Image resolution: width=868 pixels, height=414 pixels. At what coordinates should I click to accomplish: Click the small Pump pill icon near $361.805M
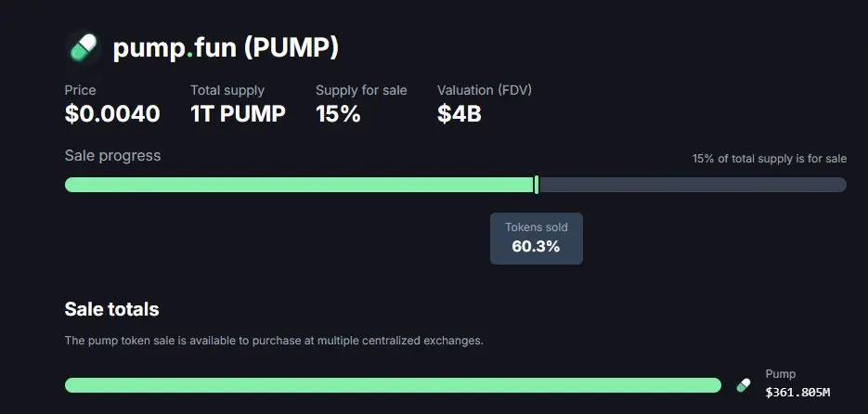(744, 385)
